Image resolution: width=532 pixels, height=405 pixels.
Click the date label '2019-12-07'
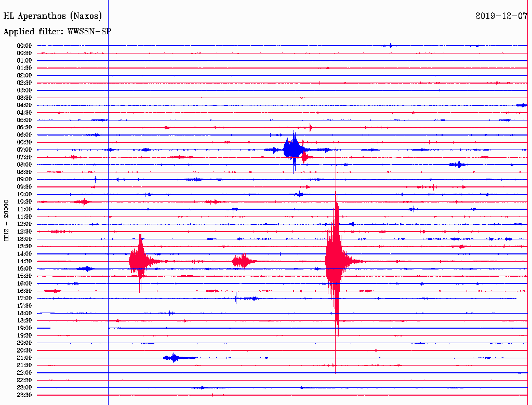coord(501,16)
